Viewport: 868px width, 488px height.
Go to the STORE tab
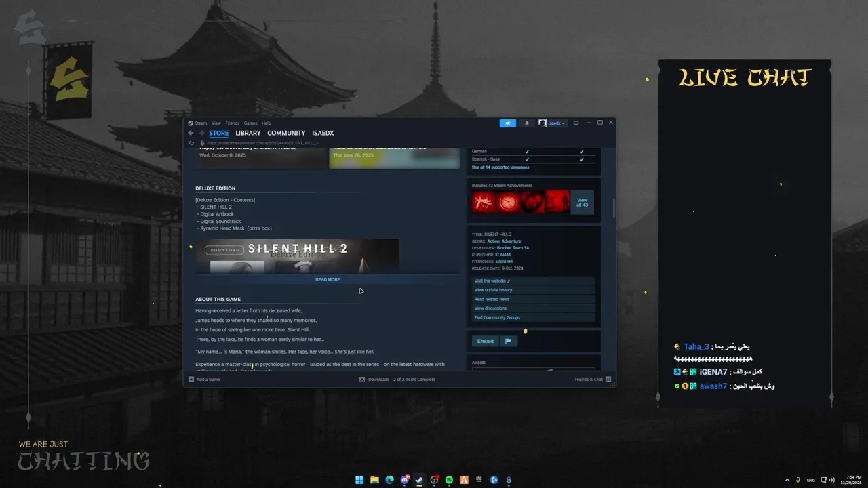[218, 133]
